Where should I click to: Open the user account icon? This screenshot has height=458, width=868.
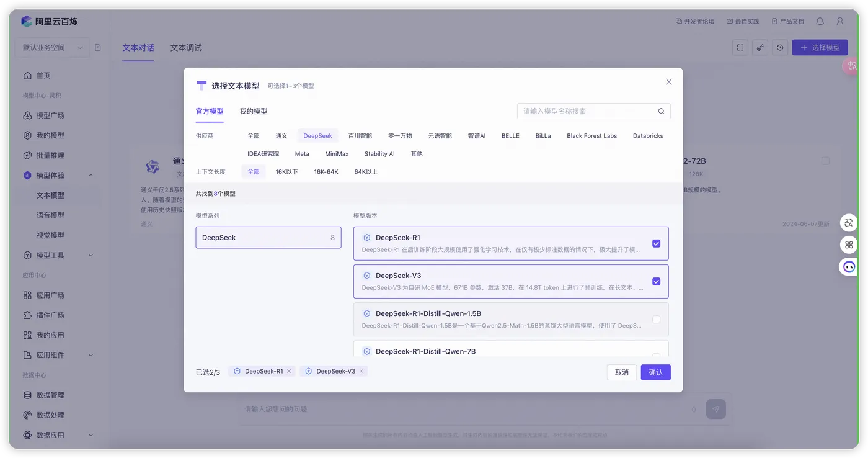(840, 21)
